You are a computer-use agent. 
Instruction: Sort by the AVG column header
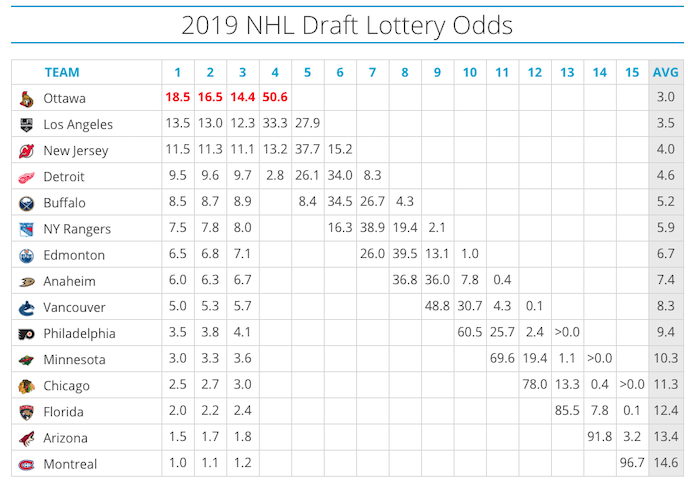(665, 73)
